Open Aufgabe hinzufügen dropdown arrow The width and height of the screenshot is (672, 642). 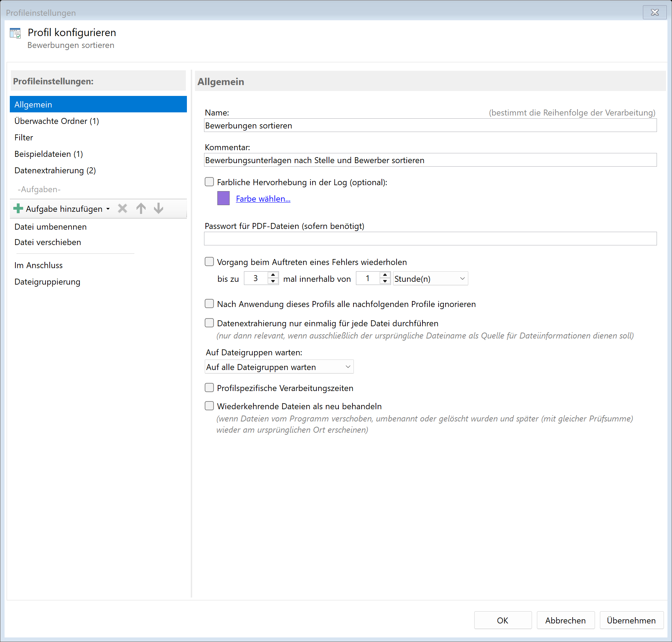point(108,209)
